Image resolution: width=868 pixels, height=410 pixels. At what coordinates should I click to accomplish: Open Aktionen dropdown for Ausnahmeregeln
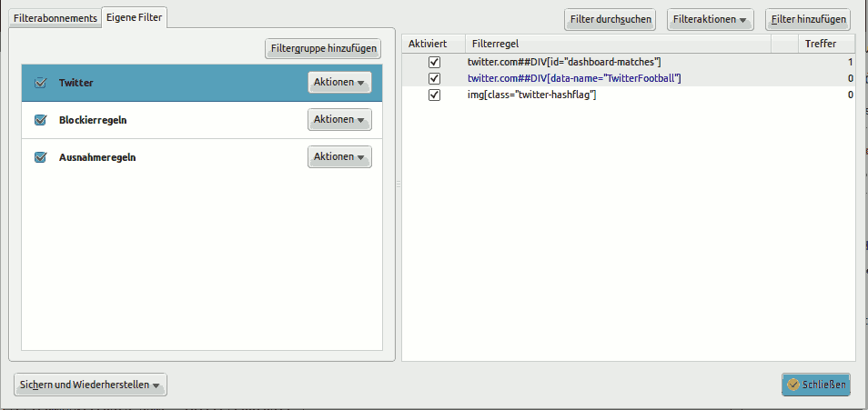[339, 157]
